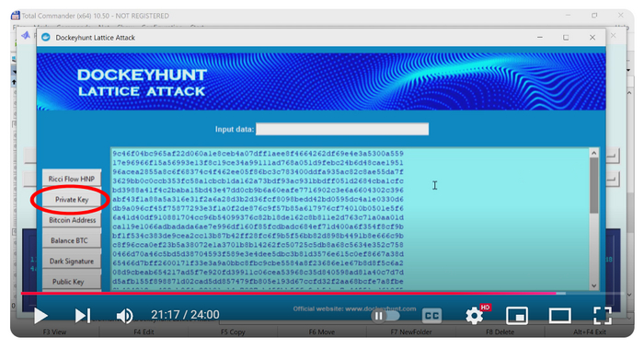Image resolution: width=644 pixels, height=349 pixels.
Task: Click F3 View in Total Commander
Action: point(54,332)
